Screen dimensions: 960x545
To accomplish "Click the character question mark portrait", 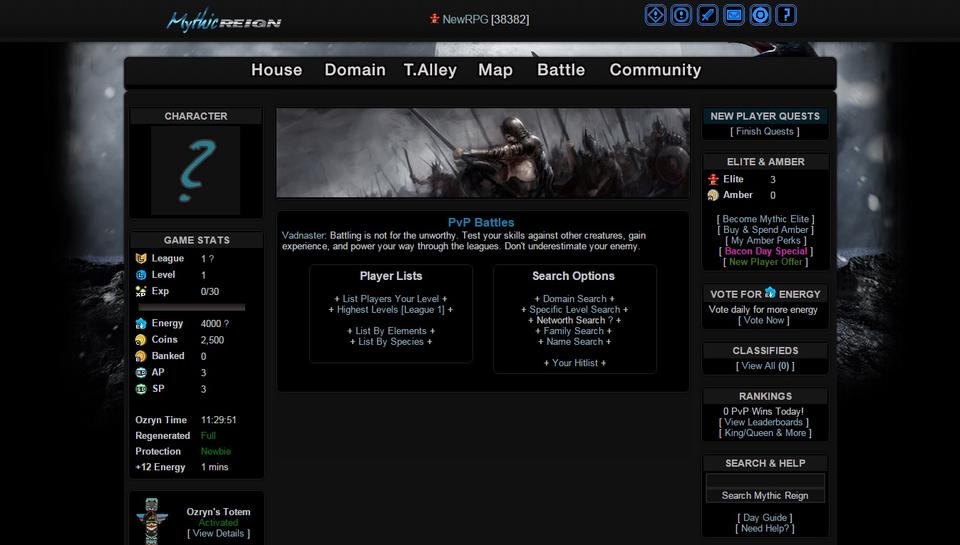I will (196, 170).
